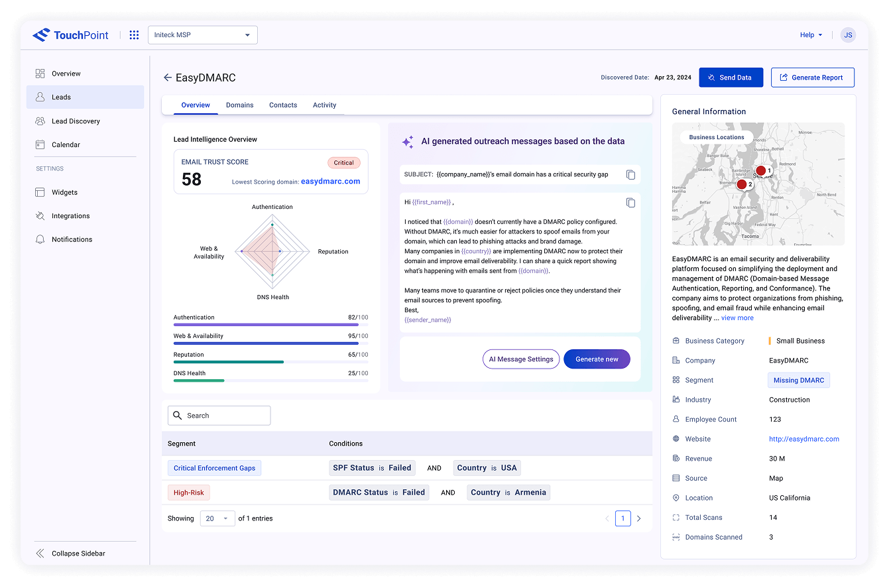Open AI Message Settings
Screen dimensions: 889x588
pyautogui.click(x=521, y=359)
